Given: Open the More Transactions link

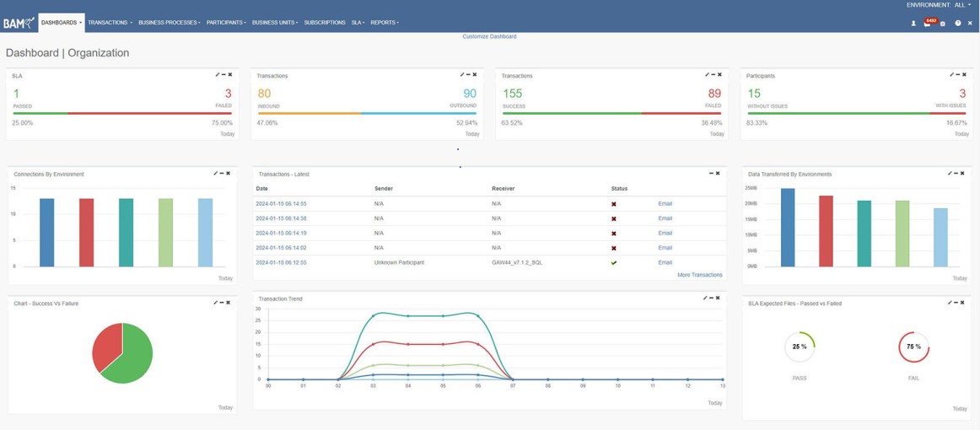Looking at the screenshot, I should coord(699,275).
